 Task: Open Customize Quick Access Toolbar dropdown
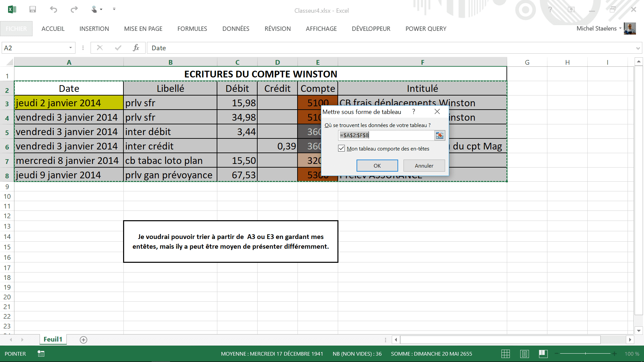pyautogui.click(x=114, y=9)
